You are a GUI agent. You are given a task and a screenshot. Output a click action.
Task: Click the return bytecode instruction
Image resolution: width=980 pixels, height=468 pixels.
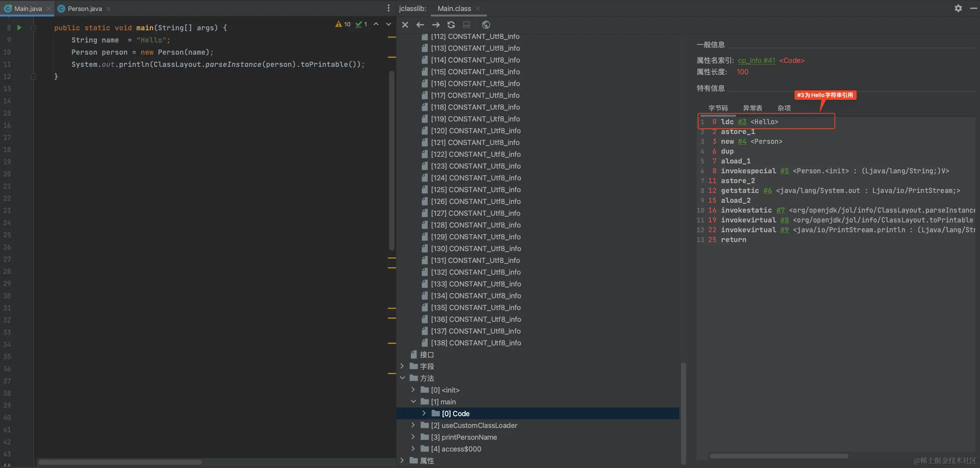[x=733, y=240]
